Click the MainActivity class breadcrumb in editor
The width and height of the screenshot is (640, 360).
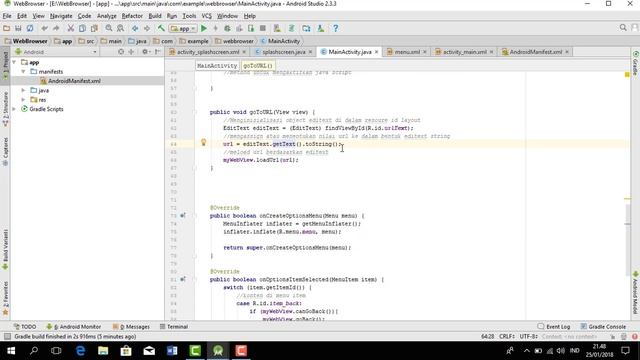pos(217,65)
